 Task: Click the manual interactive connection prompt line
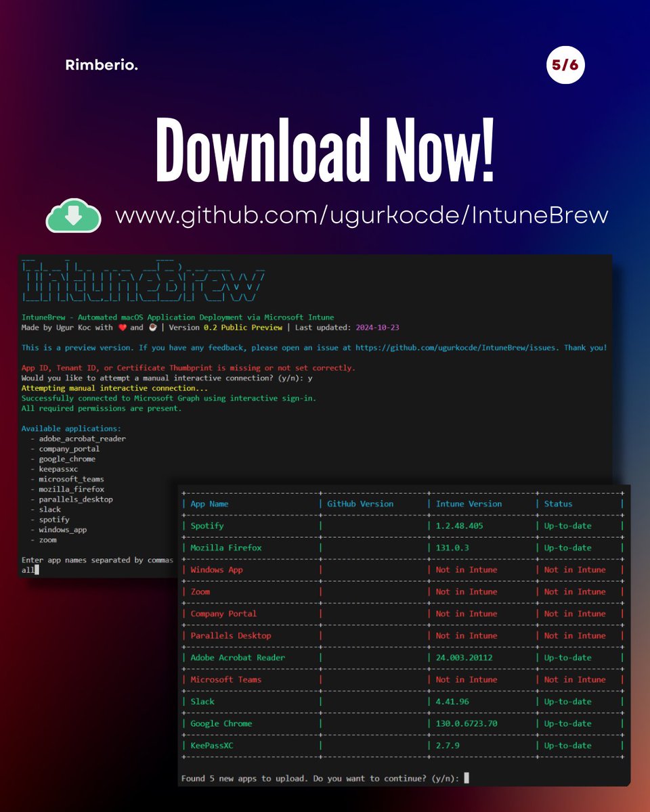(x=167, y=378)
